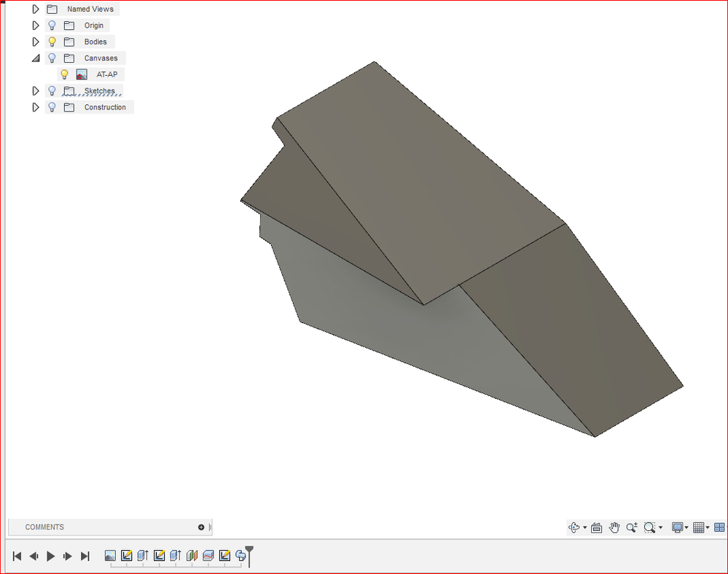The image size is (728, 574).
Task: Toggle visibility bulb of AT-AP canvas
Action: tap(65, 74)
